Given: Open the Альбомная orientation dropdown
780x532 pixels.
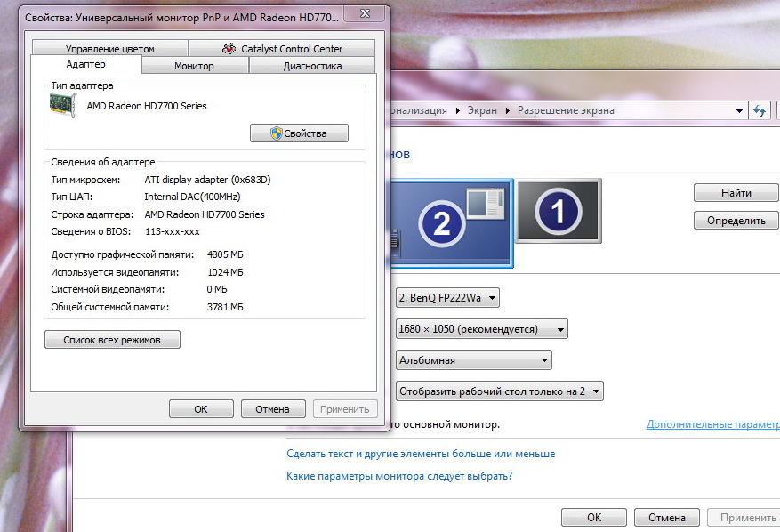Looking at the screenshot, I should point(473,360).
